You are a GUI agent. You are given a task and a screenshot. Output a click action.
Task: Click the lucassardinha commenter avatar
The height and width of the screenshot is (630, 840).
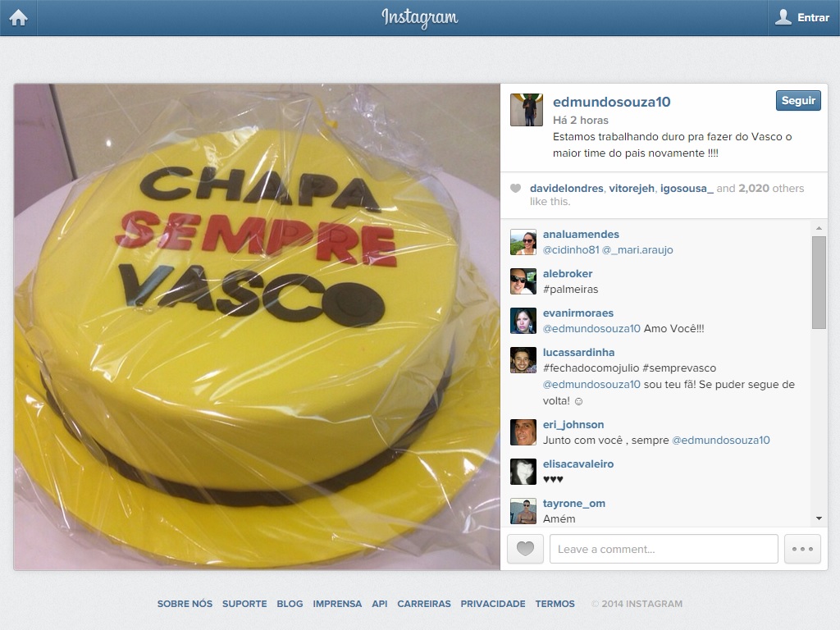point(523,360)
